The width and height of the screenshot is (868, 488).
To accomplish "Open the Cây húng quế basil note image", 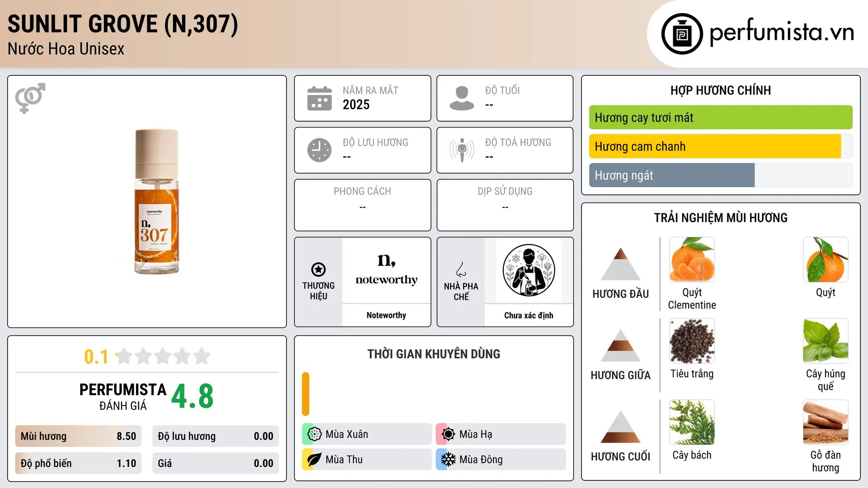I will click(826, 341).
